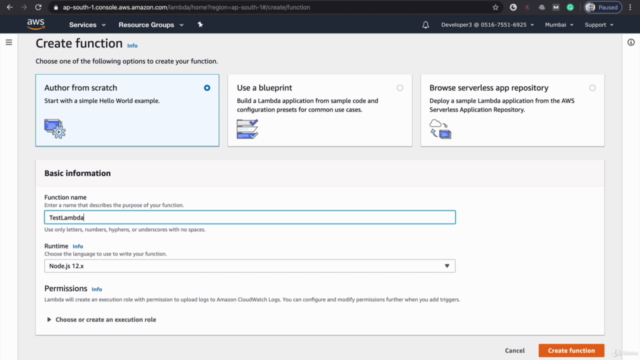Select Browse serverless app repository radio button
This screenshot has width=640, height=360.
tap(592, 88)
